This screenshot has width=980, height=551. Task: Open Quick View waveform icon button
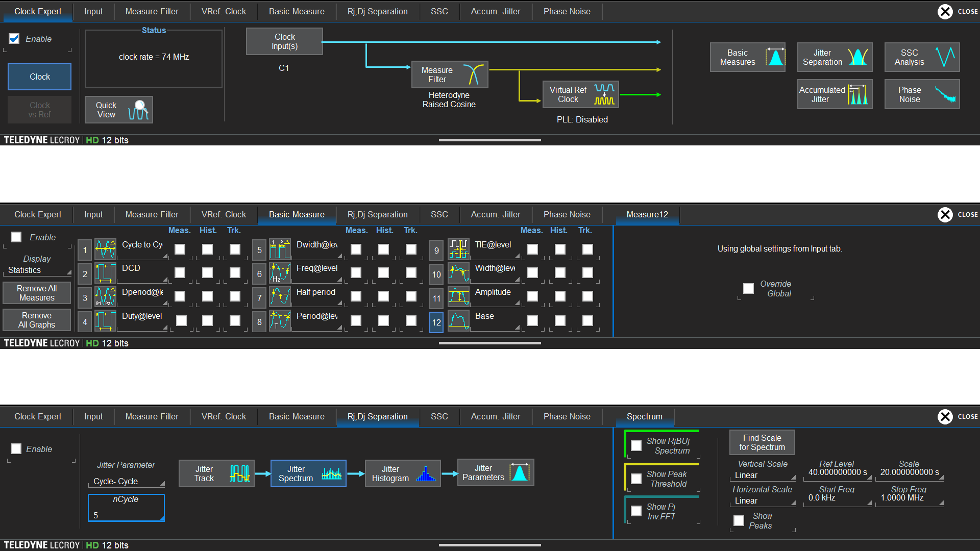coord(138,110)
